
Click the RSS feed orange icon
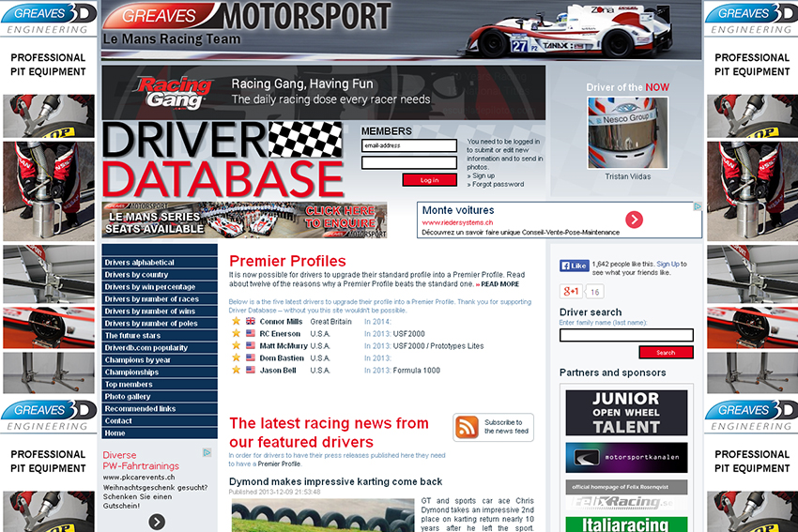click(467, 427)
